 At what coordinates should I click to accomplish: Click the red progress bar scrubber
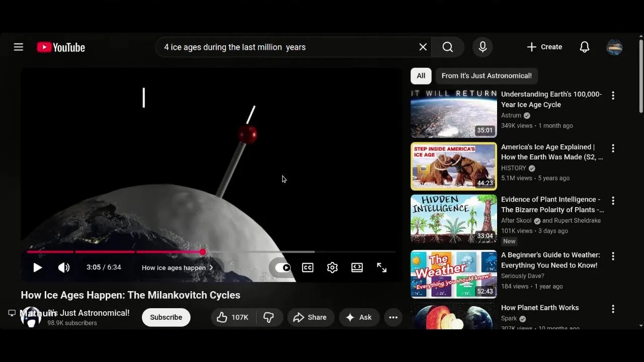tap(202, 252)
